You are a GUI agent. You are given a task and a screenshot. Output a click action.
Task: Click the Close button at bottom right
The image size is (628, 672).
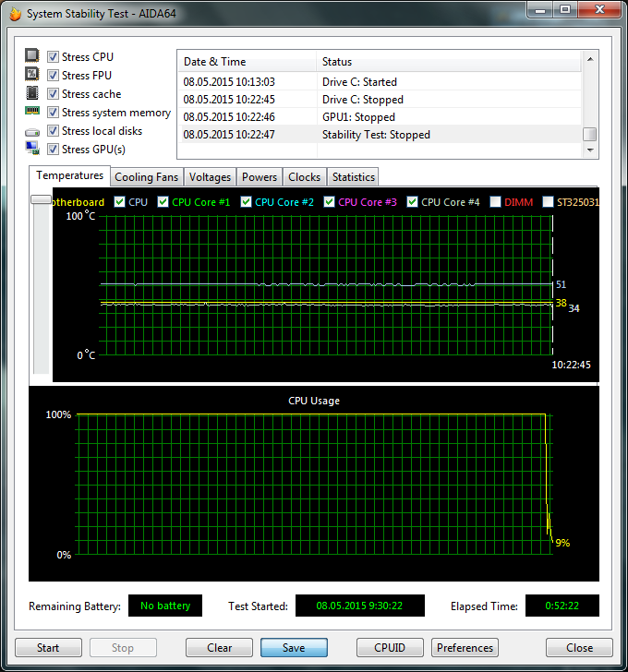(x=579, y=648)
